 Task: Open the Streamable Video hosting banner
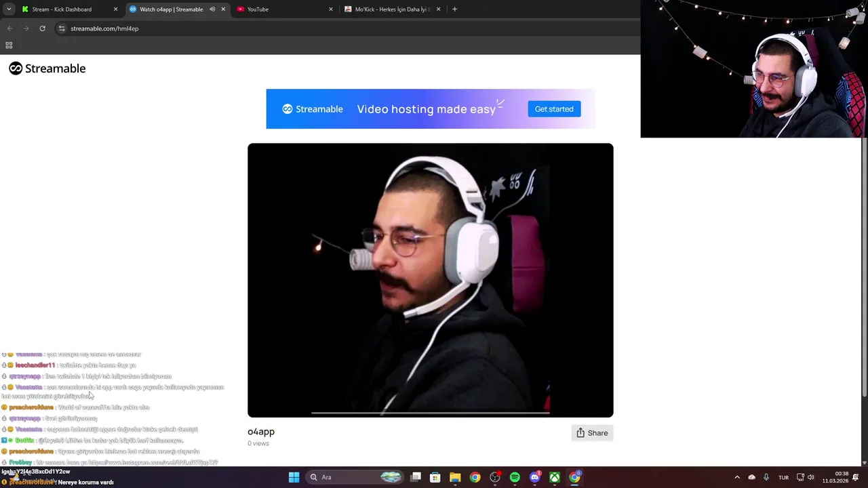[431, 109]
